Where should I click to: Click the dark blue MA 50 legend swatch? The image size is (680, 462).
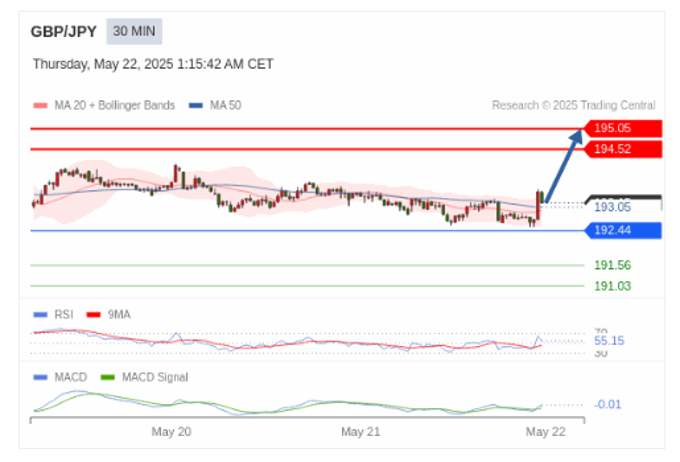pos(196,105)
